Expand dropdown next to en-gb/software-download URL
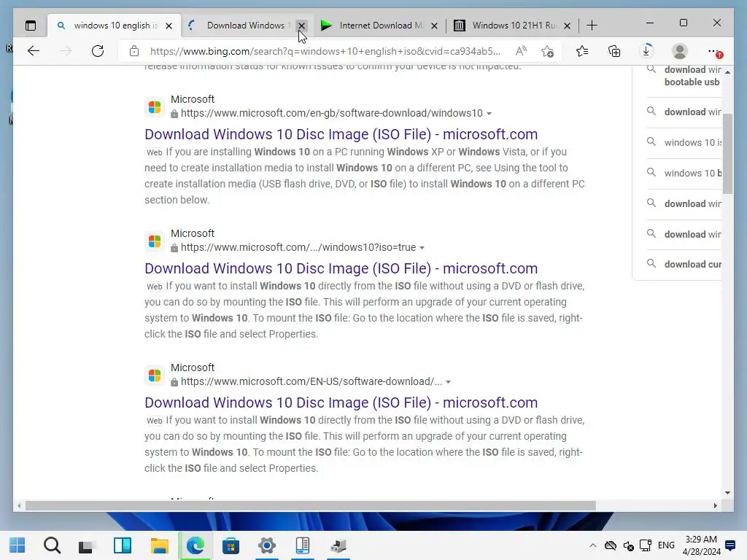Image resolution: width=747 pixels, height=560 pixels. [x=489, y=113]
